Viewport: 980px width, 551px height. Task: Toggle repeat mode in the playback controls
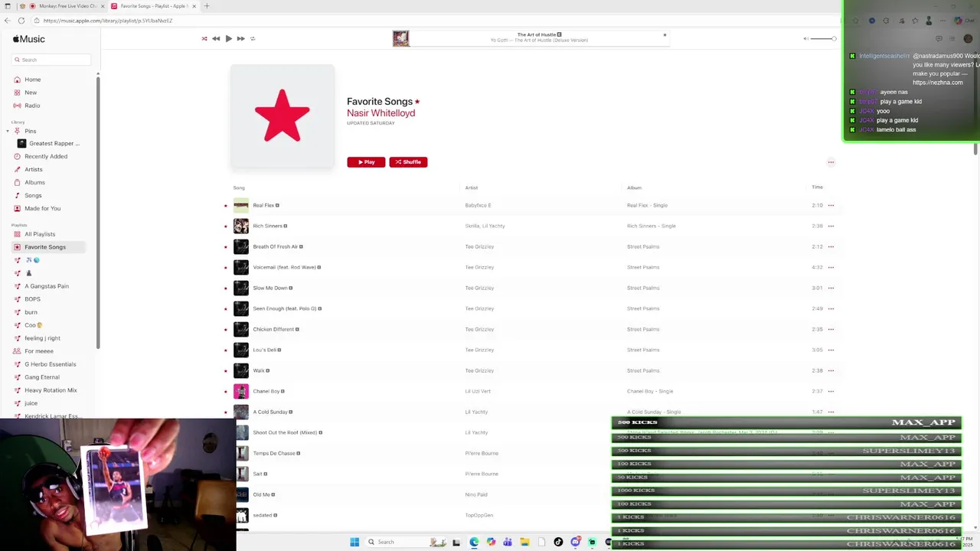point(253,38)
